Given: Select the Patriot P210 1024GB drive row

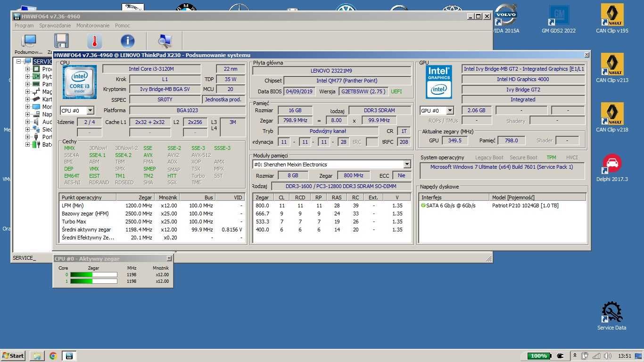Looking at the screenshot, I should (503, 206).
